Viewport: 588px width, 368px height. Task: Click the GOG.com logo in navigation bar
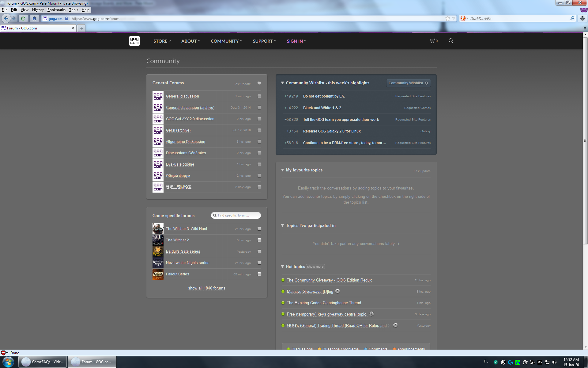tap(134, 41)
